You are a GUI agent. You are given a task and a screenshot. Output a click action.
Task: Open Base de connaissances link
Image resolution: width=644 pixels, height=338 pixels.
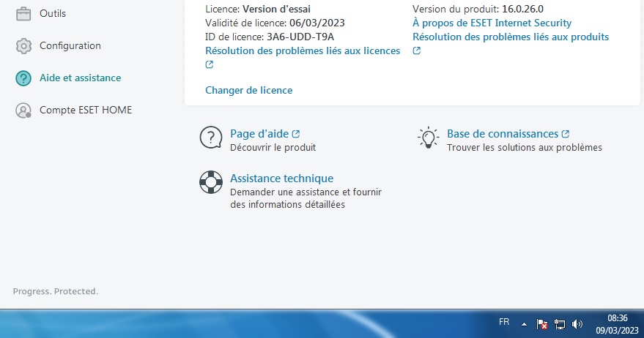click(x=503, y=134)
